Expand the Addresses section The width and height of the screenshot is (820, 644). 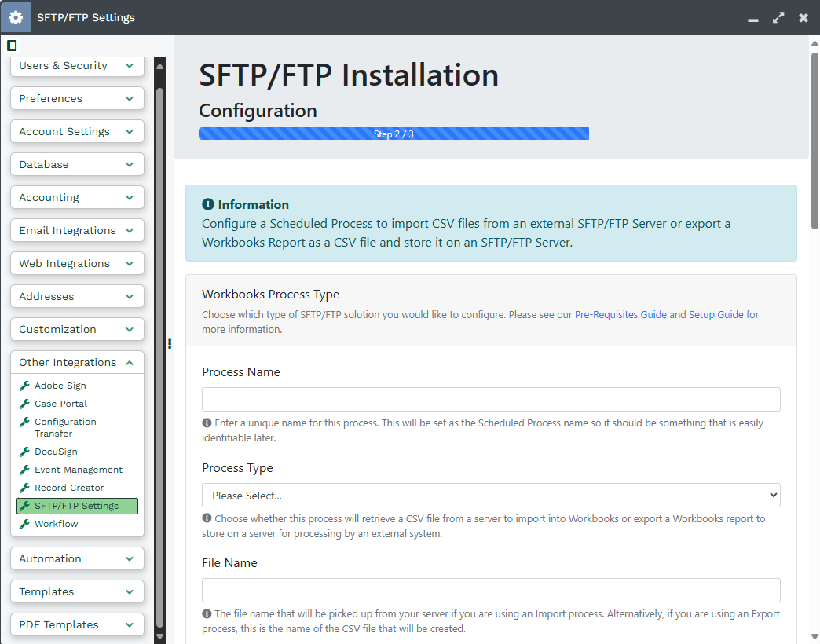77,296
